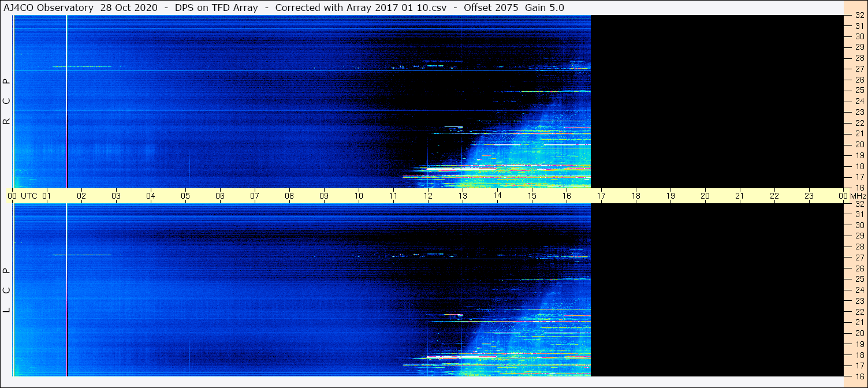Click the MHz unit label
Viewport: 868px width, 388px height.
tap(858, 196)
